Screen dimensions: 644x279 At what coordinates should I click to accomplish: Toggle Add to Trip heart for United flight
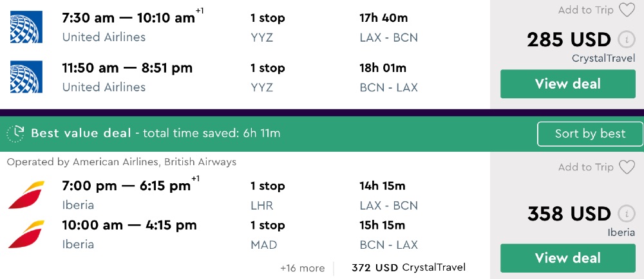coord(627,10)
